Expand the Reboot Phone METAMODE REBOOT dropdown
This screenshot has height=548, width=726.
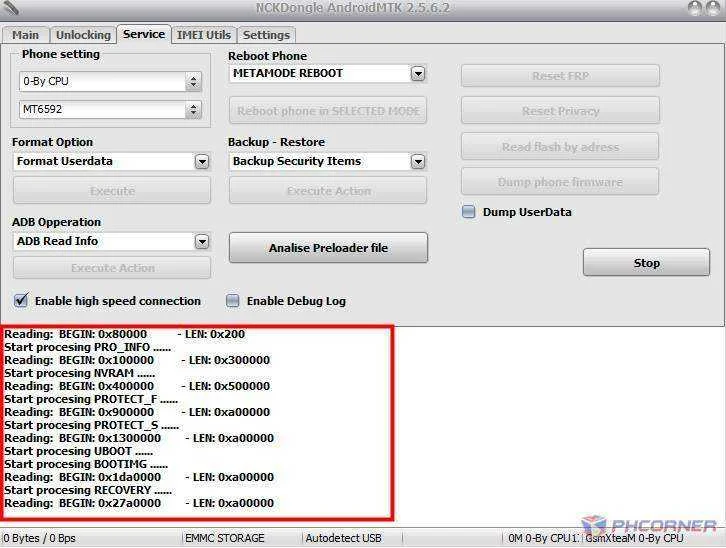click(x=418, y=74)
